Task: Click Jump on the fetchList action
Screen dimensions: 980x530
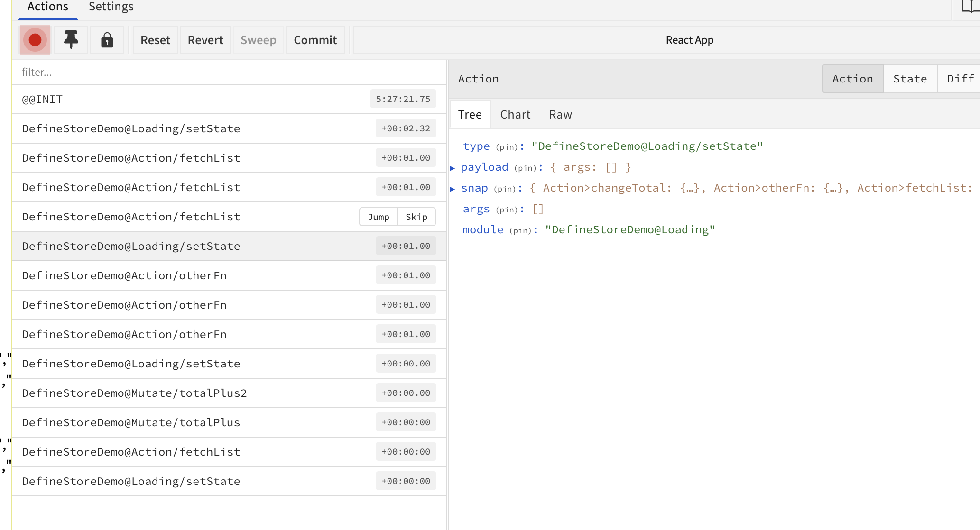Action: [x=378, y=217]
